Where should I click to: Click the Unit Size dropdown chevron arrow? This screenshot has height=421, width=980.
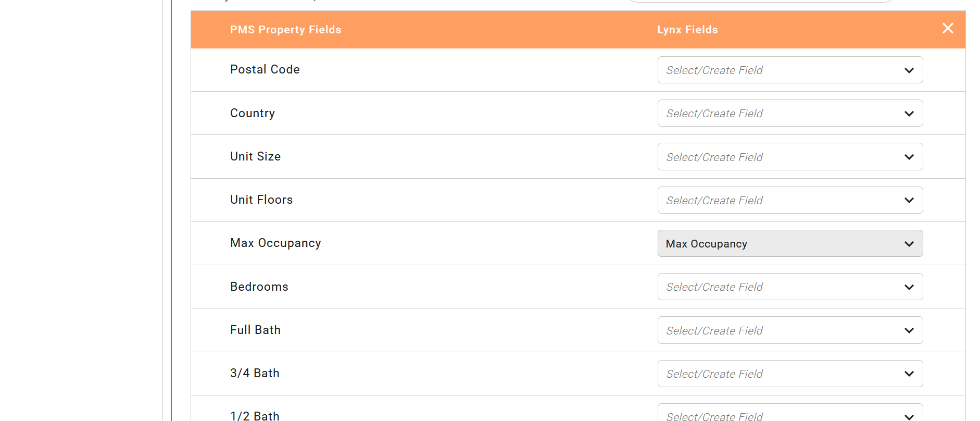(x=909, y=157)
